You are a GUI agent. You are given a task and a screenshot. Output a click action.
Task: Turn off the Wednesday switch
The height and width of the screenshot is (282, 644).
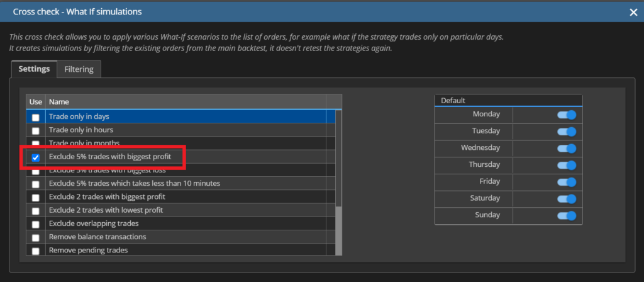567,149
